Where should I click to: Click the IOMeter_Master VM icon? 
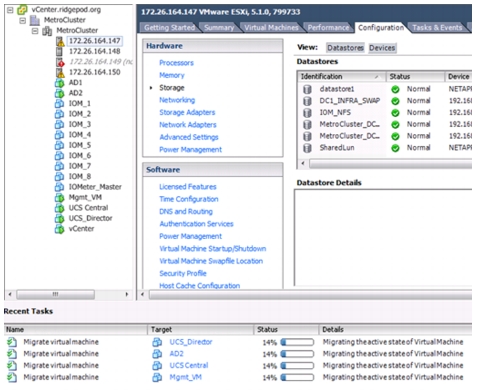point(59,187)
